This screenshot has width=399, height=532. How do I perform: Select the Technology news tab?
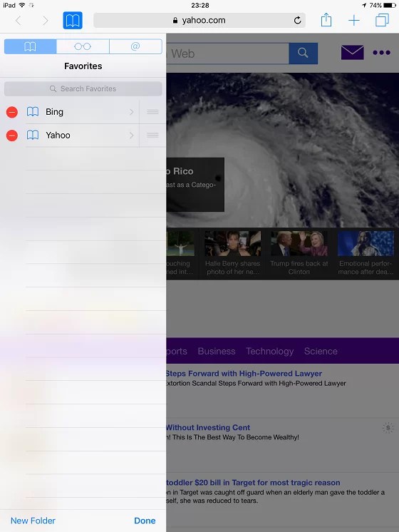(270, 351)
